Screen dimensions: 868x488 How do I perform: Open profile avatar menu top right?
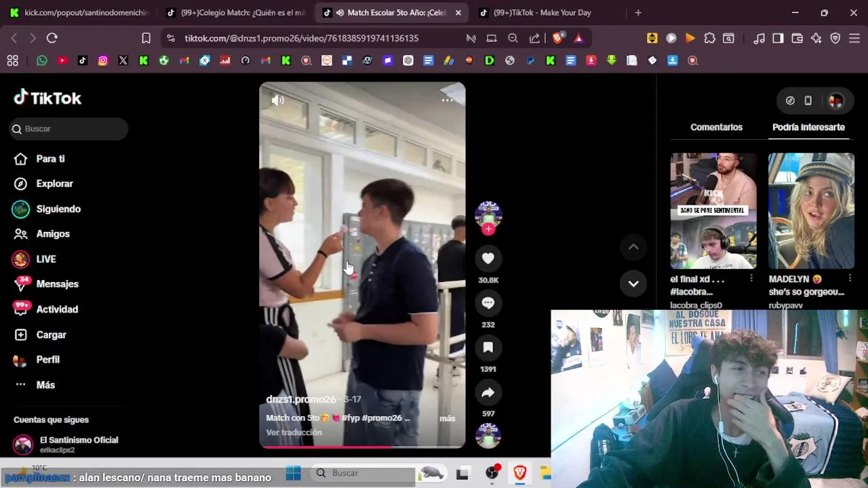point(835,100)
